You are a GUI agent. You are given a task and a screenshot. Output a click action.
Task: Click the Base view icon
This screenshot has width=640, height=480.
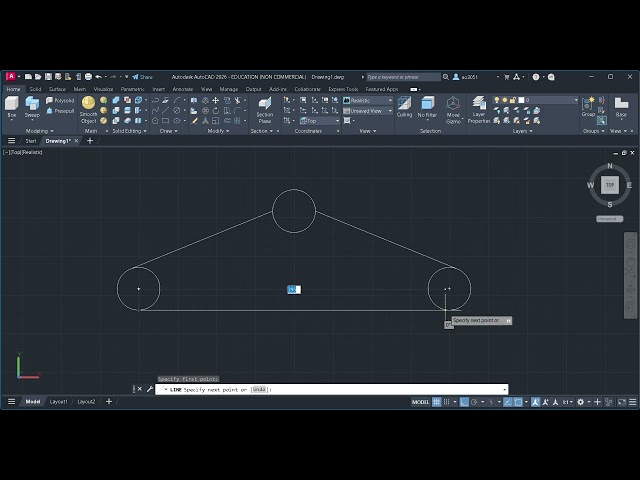(x=621, y=107)
